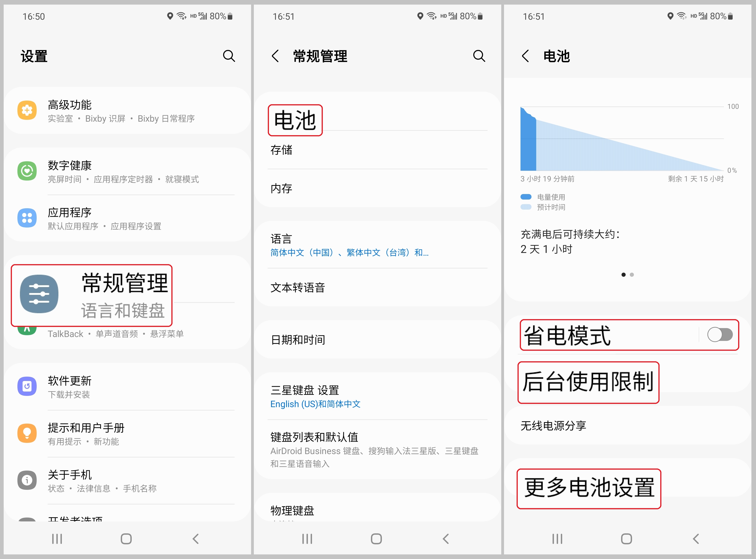This screenshot has width=756, height=559.
Task: Tap the English (US)和简体中文 subtitle
Action: click(x=315, y=404)
